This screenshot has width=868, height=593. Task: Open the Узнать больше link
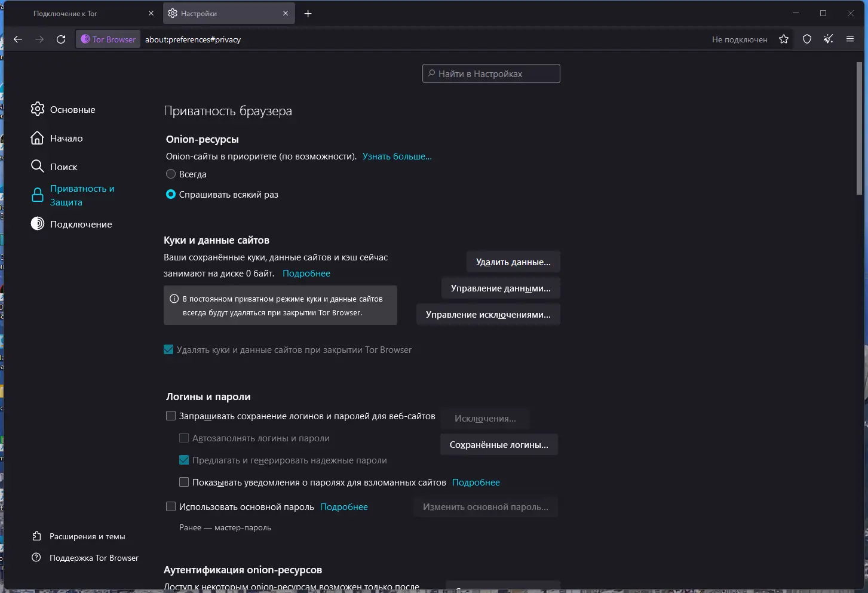click(x=397, y=156)
